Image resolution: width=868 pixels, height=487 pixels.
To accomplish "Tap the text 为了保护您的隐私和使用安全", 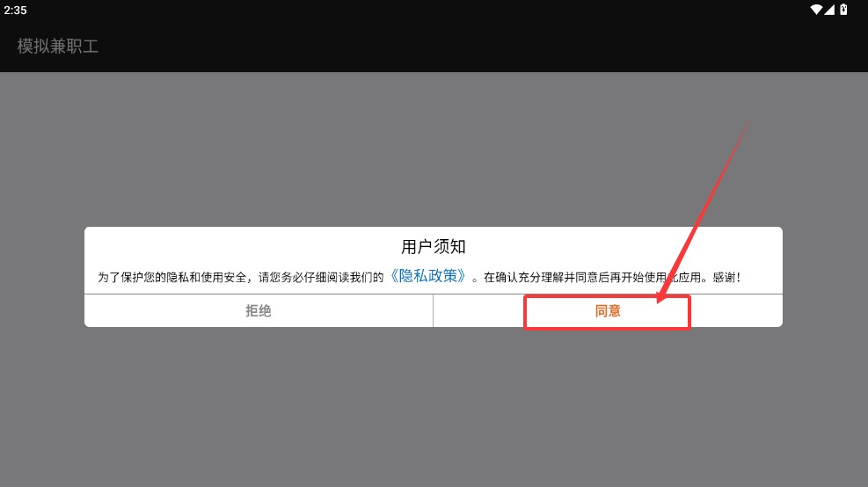I will [x=172, y=277].
